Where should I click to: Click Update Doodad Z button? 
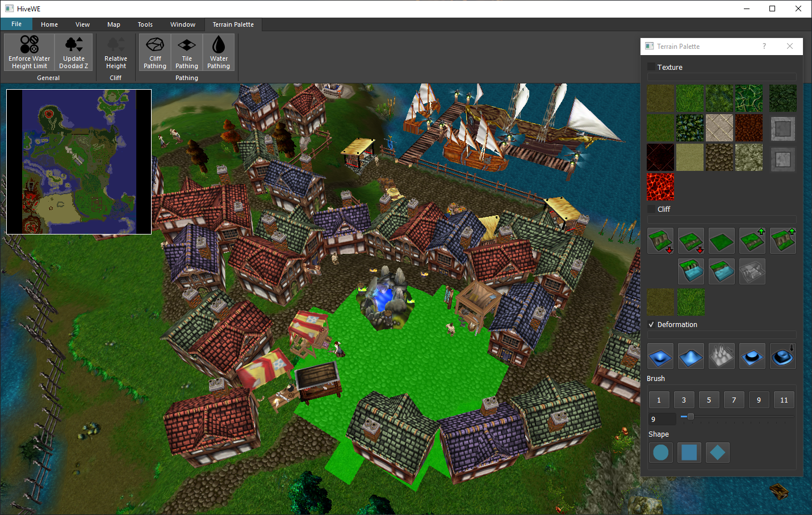tap(74, 52)
